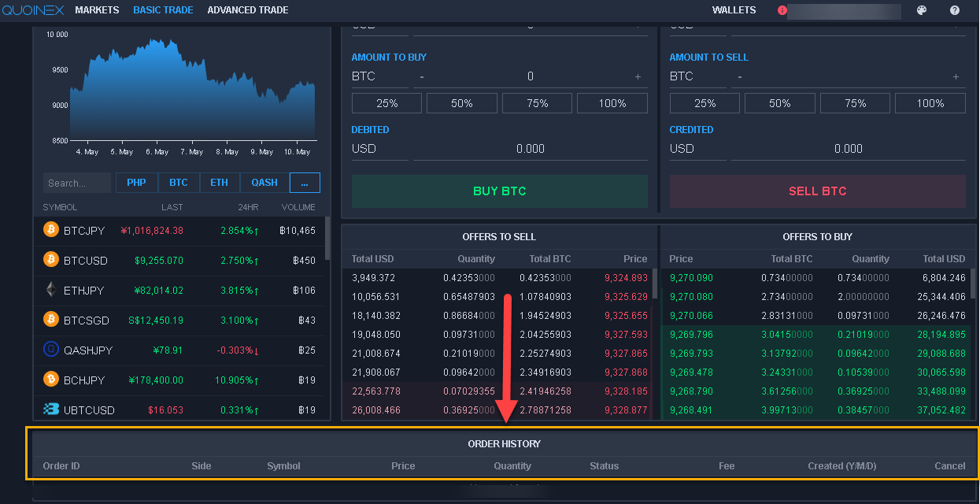Sort symbol list by 24HR column
The image size is (980, 504).
click(248, 207)
